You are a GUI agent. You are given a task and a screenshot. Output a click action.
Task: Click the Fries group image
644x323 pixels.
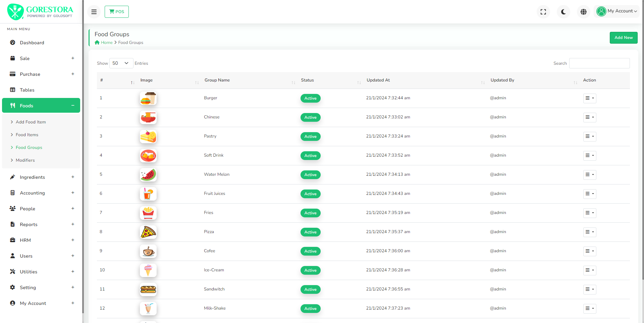pyautogui.click(x=148, y=213)
